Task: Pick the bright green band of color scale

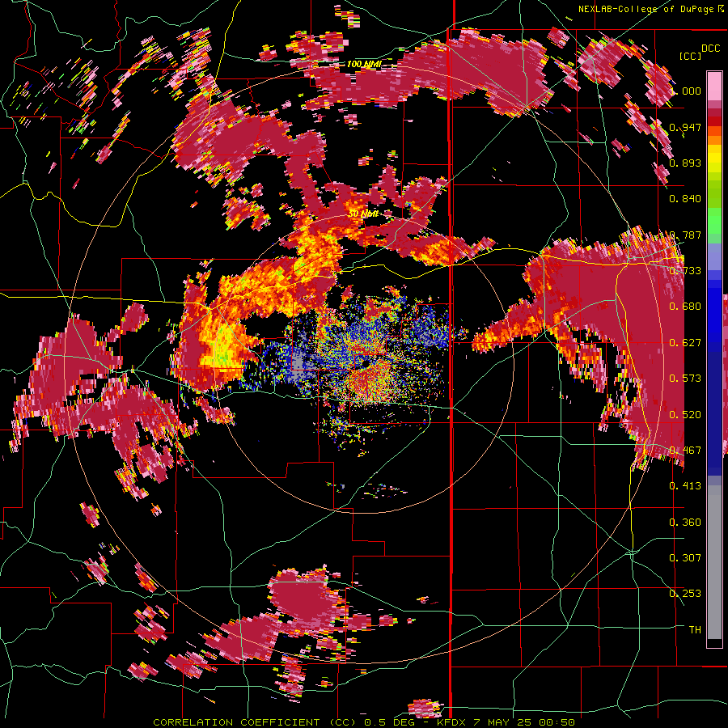Action: click(x=714, y=219)
